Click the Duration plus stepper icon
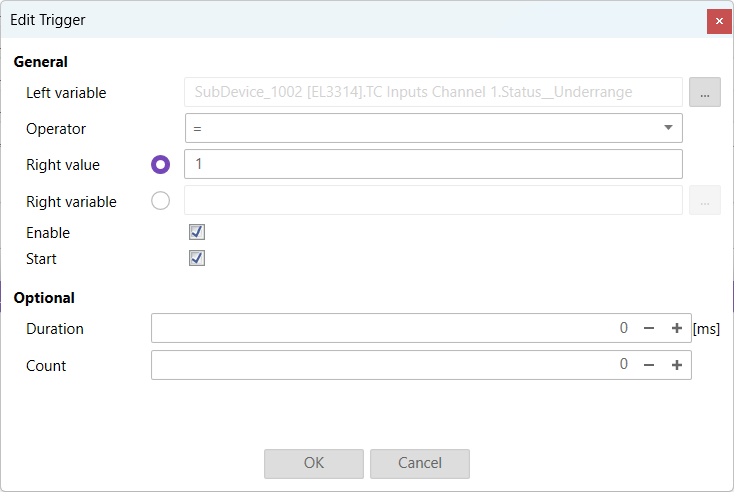 [677, 328]
